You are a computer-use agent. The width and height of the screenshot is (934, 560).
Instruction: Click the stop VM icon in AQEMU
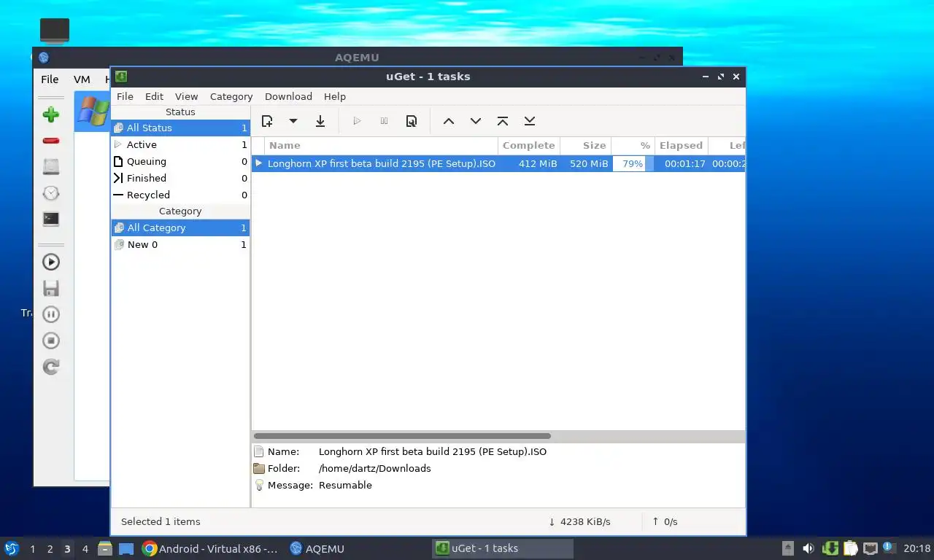pos(51,341)
